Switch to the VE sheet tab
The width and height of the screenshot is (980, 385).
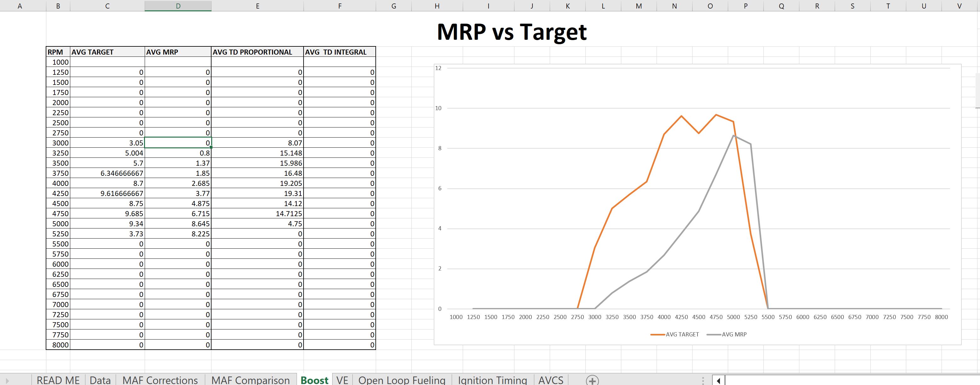342,380
